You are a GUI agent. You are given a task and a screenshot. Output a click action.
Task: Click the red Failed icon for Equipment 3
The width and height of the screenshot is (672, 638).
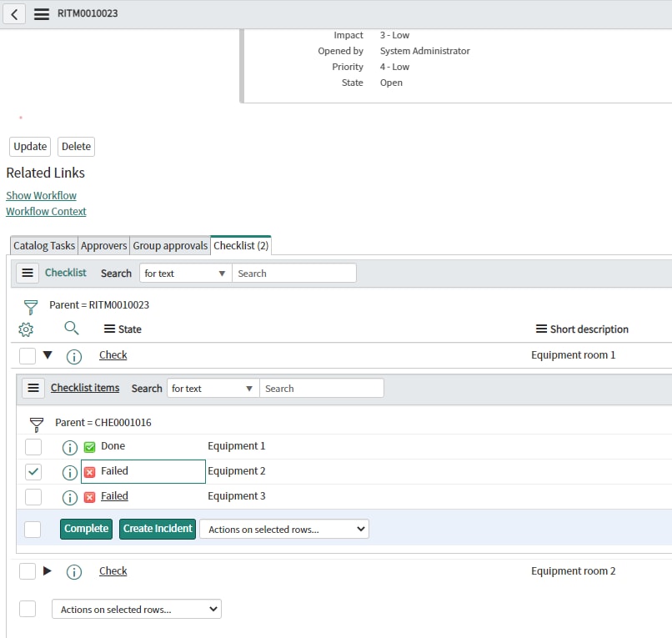[x=89, y=497]
